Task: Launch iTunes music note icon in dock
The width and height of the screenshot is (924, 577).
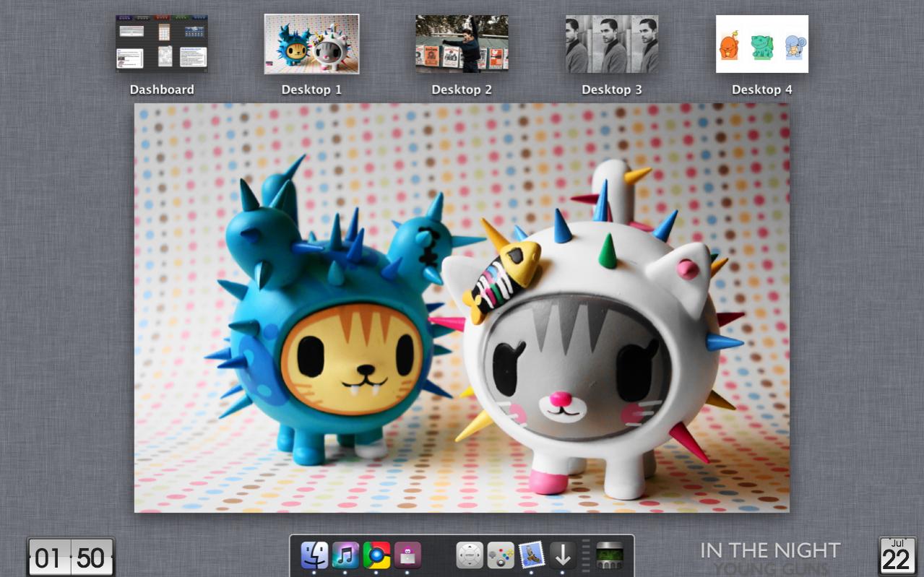Action: tap(345, 555)
